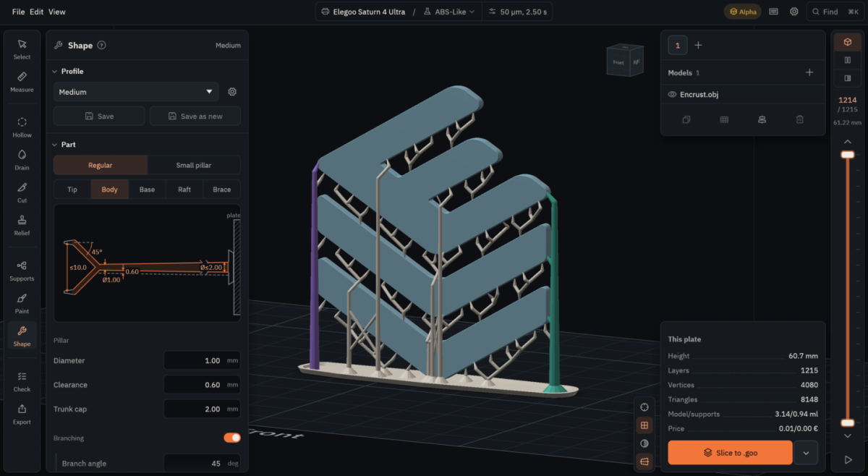Open the Drain tool
Screen dimensions: 868x476
pos(22,159)
